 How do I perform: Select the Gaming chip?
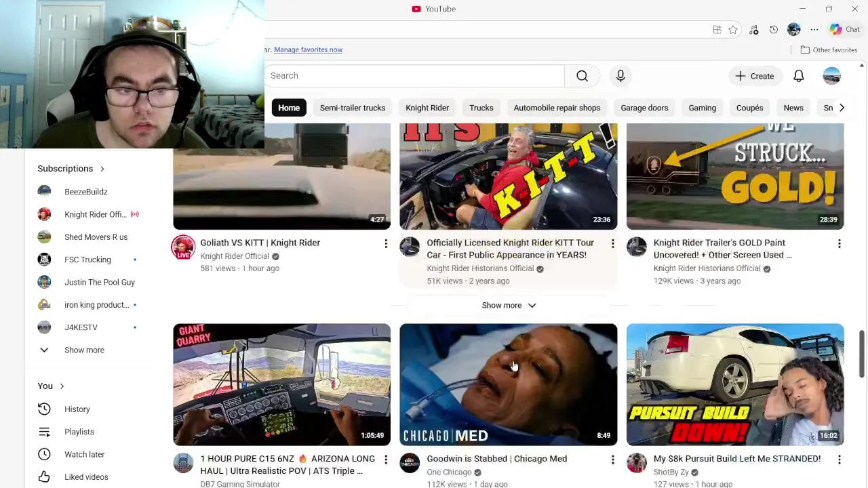click(703, 108)
